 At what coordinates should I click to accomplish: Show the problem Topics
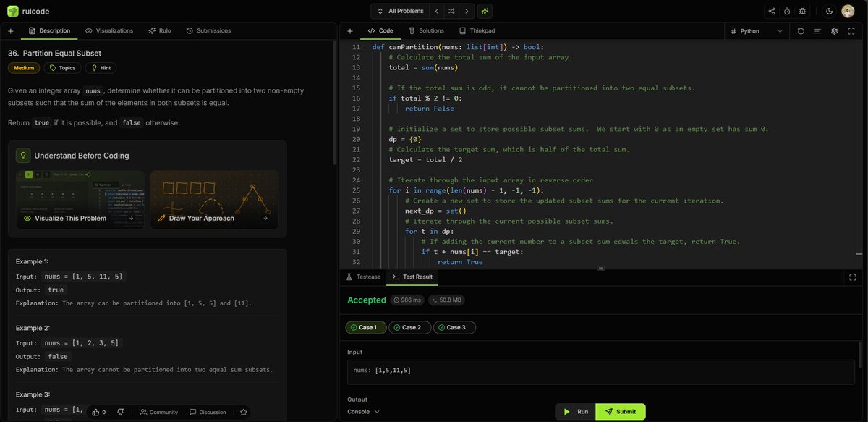tap(62, 67)
